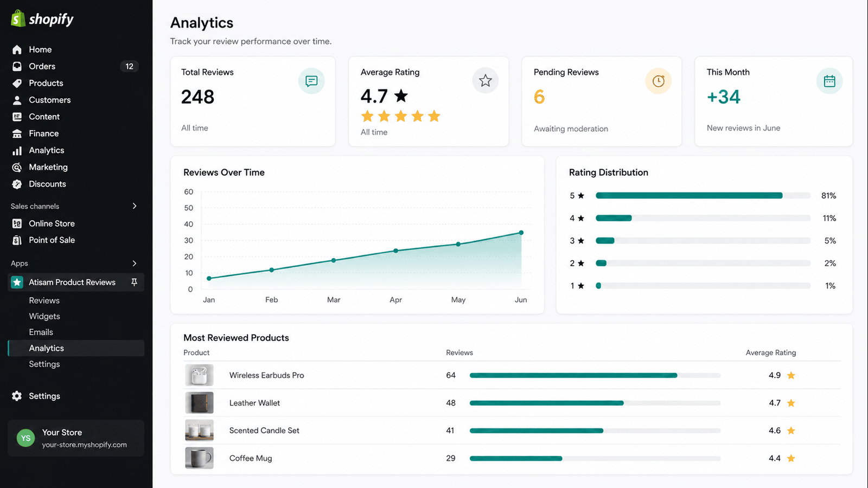The width and height of the screenshot is (868, 488).
Task: Open main Settings at sidebar bottom
Action: (44, 396)
